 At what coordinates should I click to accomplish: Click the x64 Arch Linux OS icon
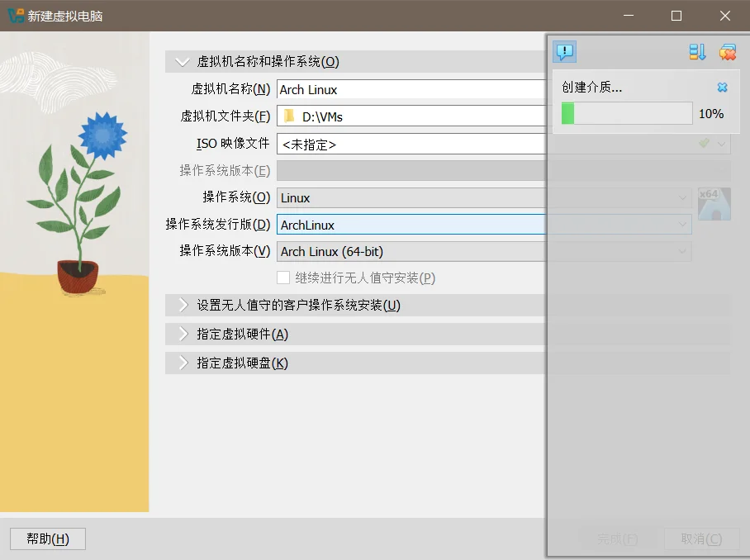click(714, 204)
